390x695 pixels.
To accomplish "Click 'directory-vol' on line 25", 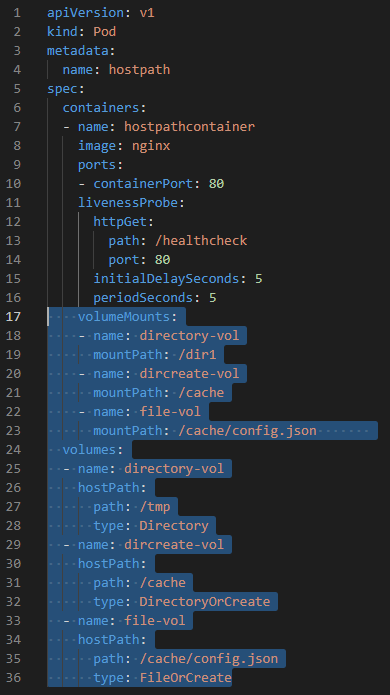I will click(x=174, y=469).
